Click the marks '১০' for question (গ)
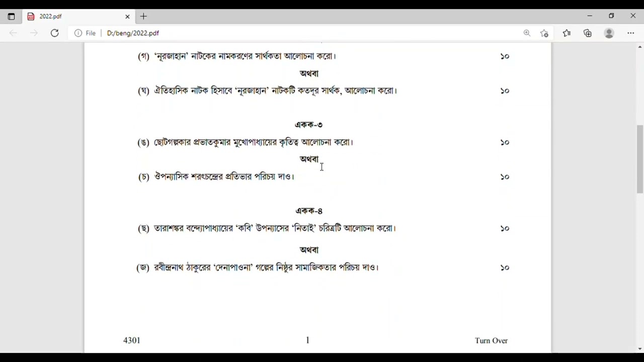644x362 pixels. (505, 56)
